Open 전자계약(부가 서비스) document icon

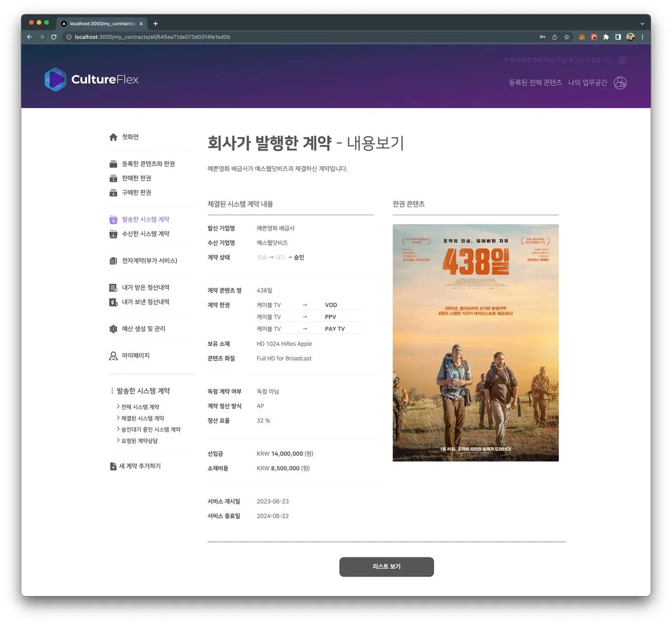[114, 260]
